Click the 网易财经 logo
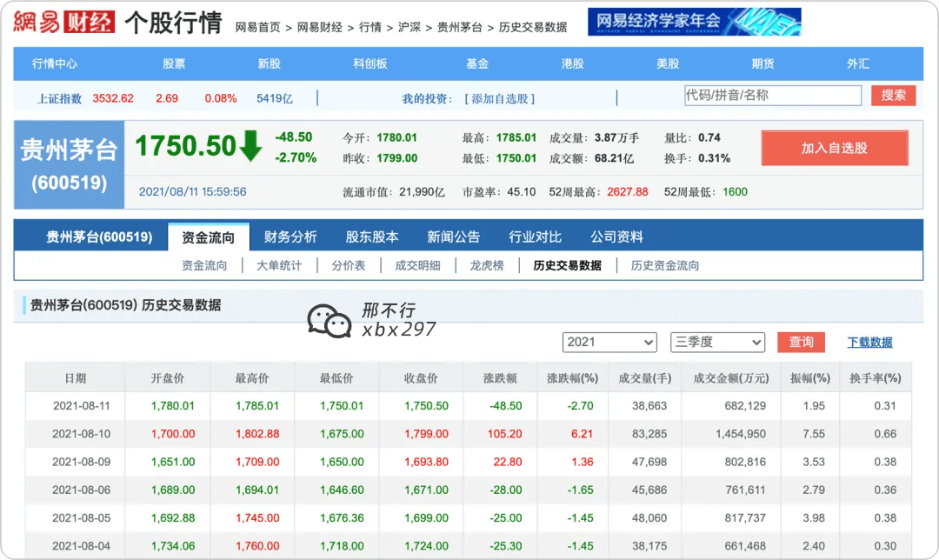The image size is (939, 560). [64, 22]
